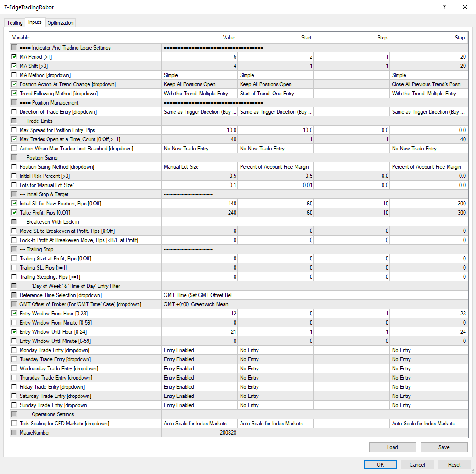Image resolution: width=476 pixels, height=474 pixels.
Task: Close the 7-EdgeTradingRobot dialog
Action: tap(465, 7)
